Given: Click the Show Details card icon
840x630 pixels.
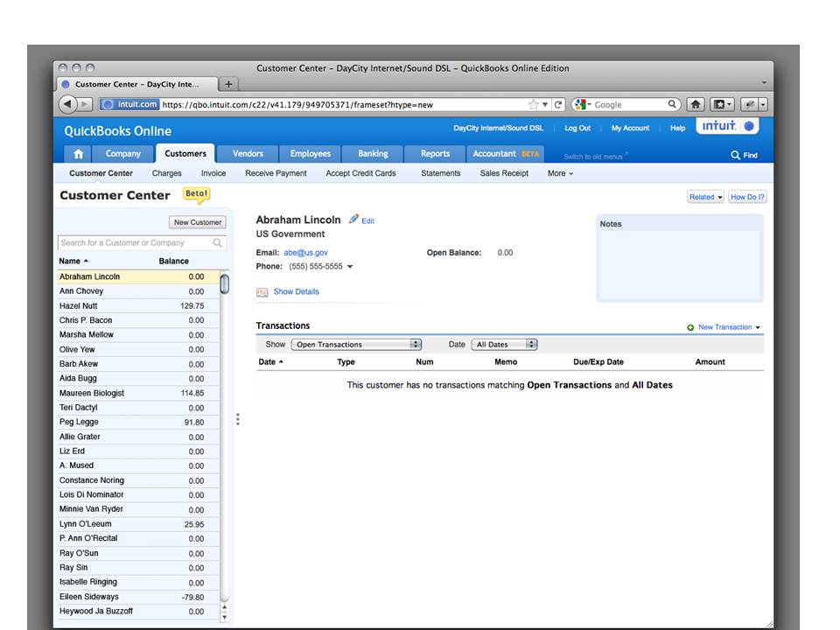Looking at the screenshot, I should (262, 292).
